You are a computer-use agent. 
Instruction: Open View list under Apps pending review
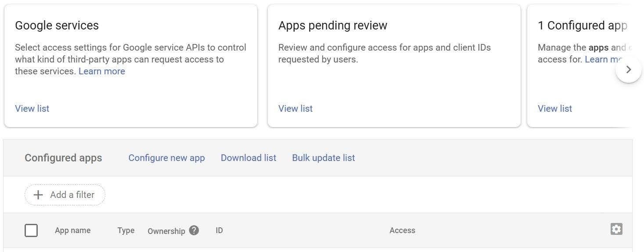click(295, 109)
